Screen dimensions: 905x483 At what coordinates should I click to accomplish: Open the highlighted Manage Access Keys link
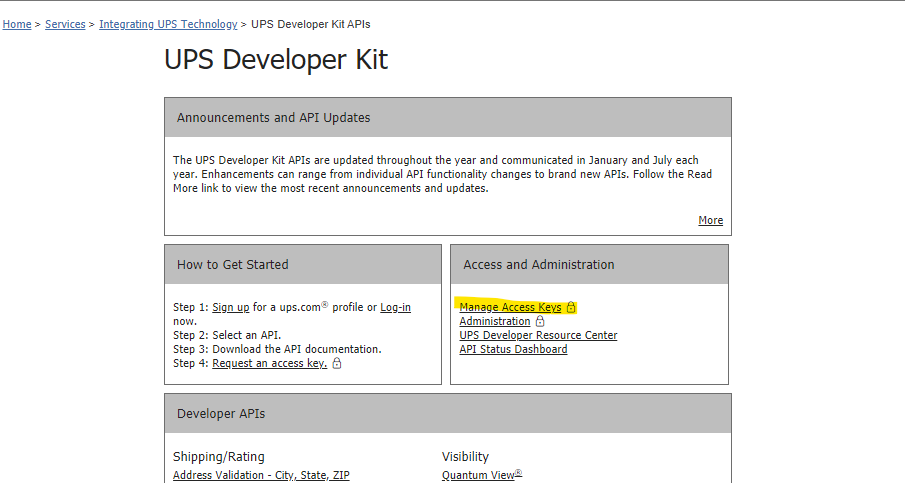(510, 307)
